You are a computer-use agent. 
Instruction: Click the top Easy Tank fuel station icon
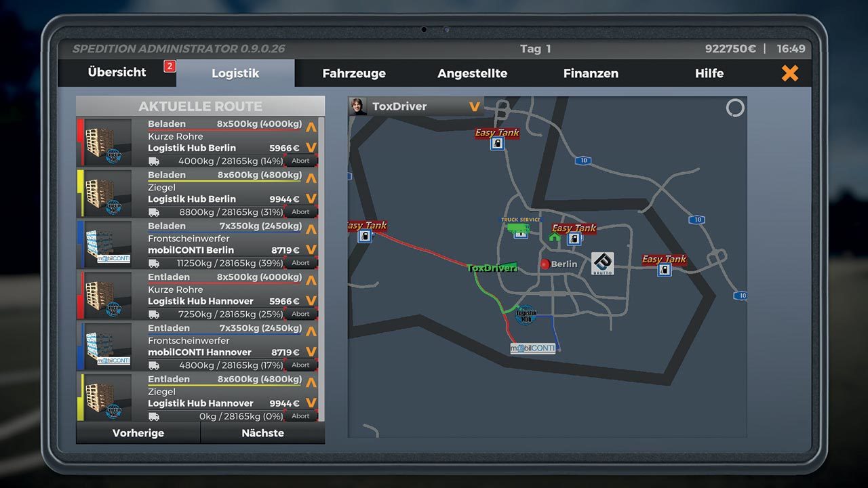(498, 144)
